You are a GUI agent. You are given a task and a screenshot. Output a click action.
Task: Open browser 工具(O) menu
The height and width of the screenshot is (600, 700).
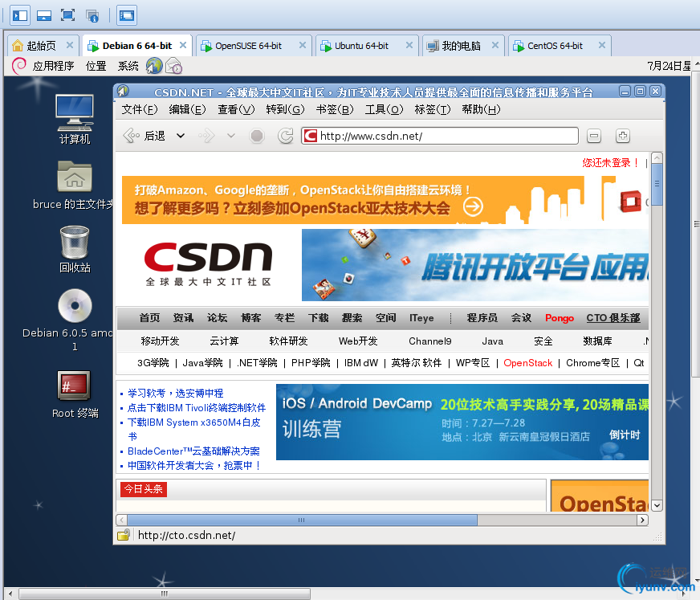click(384, 109)
